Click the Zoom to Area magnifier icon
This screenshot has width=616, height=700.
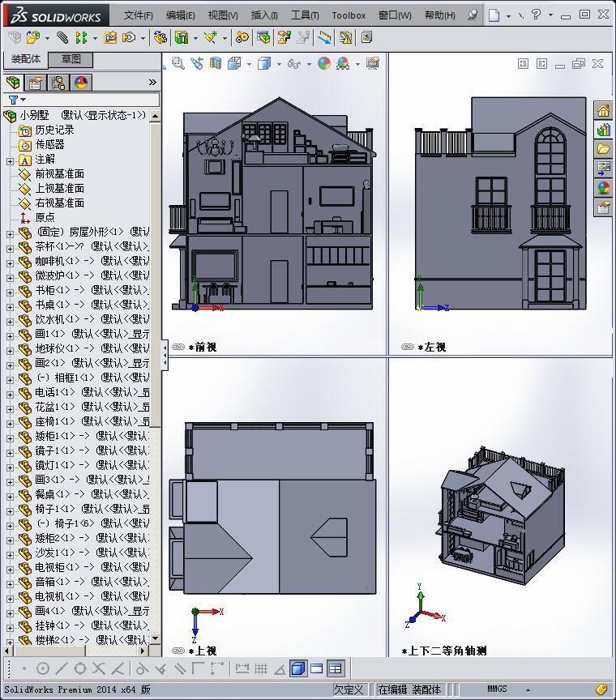(x=178, y=63)
